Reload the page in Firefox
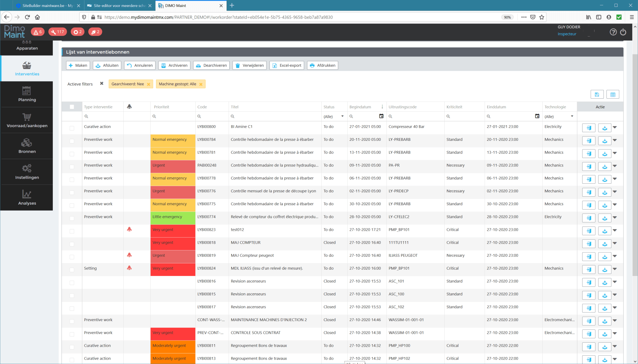Screen dimensions: 638x364 [27, 17]
